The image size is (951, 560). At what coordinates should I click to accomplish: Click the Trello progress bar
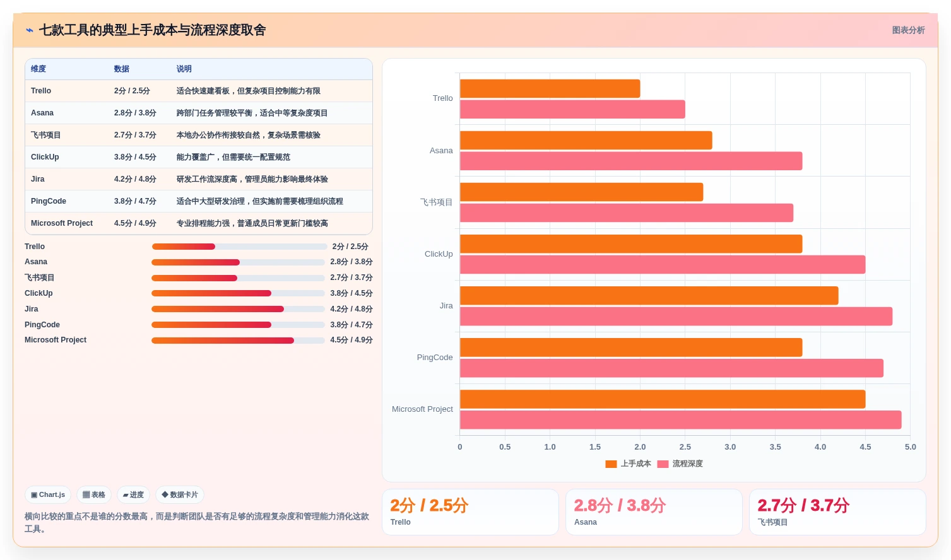[x=239, y=247]
